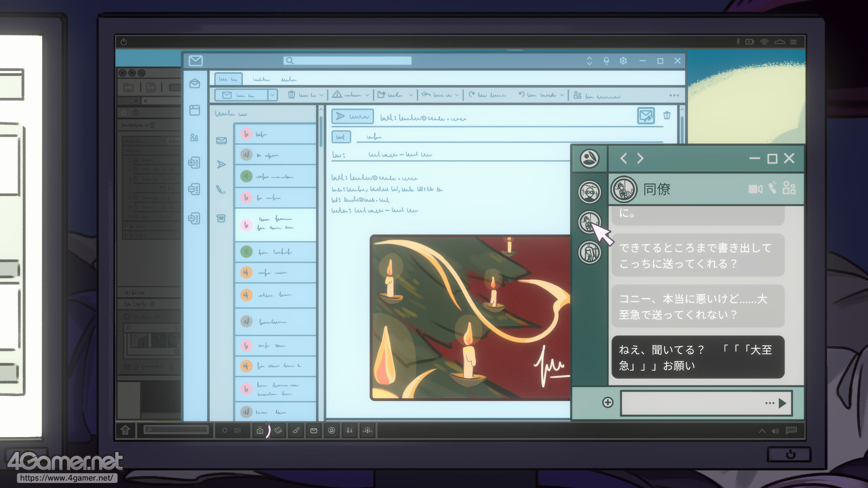Open mail settings gear icon
868x488 pixels.
[x=623, y=61]
